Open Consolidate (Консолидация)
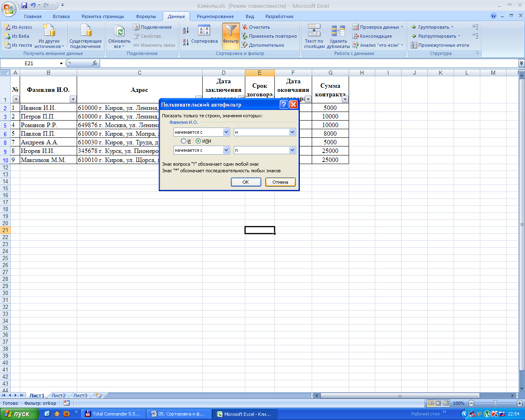The image size is (525, 420). click(372, 36)
